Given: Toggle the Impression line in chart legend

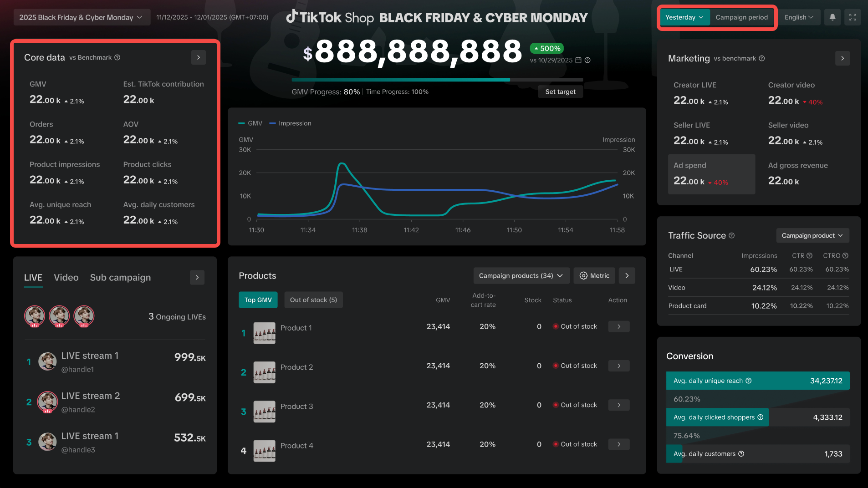Looking at the screenshot, I should [x=291, y=123].
